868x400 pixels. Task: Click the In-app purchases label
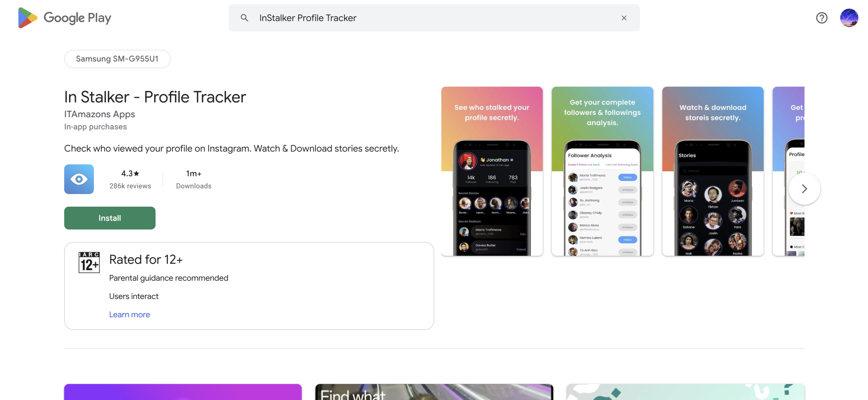(x=95, y=127)
